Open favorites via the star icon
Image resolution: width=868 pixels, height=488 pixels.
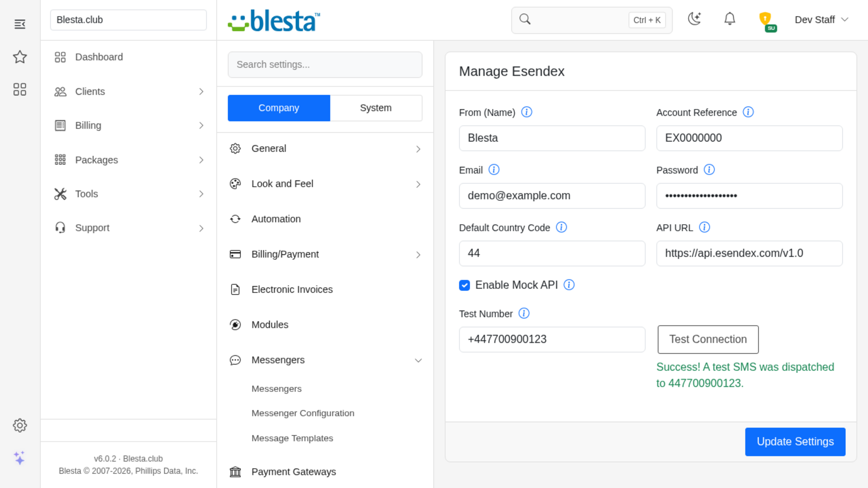[x=20, y=57]
